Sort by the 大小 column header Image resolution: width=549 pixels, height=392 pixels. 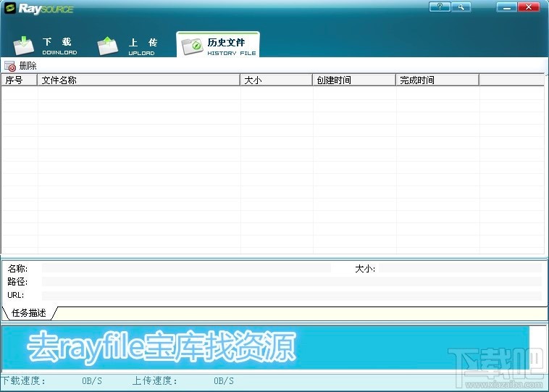pos(276,80)
